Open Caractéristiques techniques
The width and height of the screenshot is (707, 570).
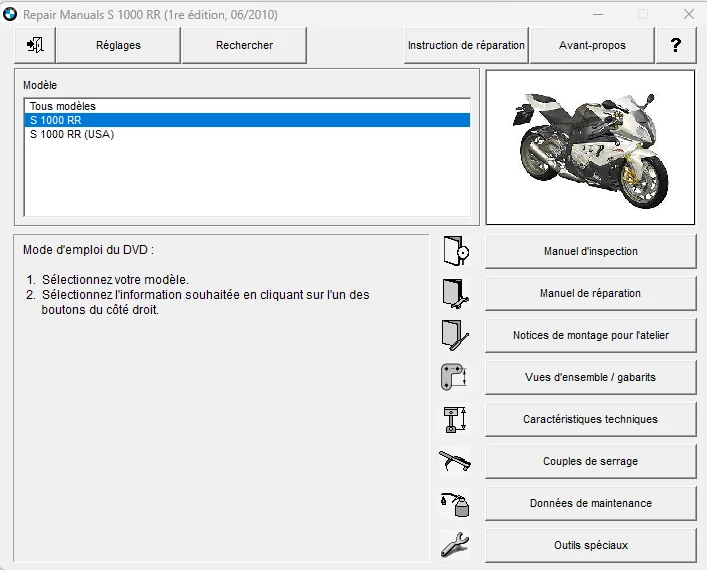pos(591,419)
